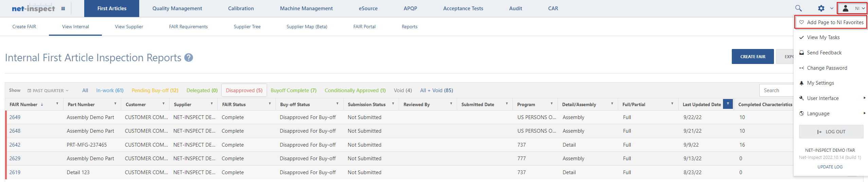Click the search magnifier icon
This screenshot has width=868, height=182.
798,9
